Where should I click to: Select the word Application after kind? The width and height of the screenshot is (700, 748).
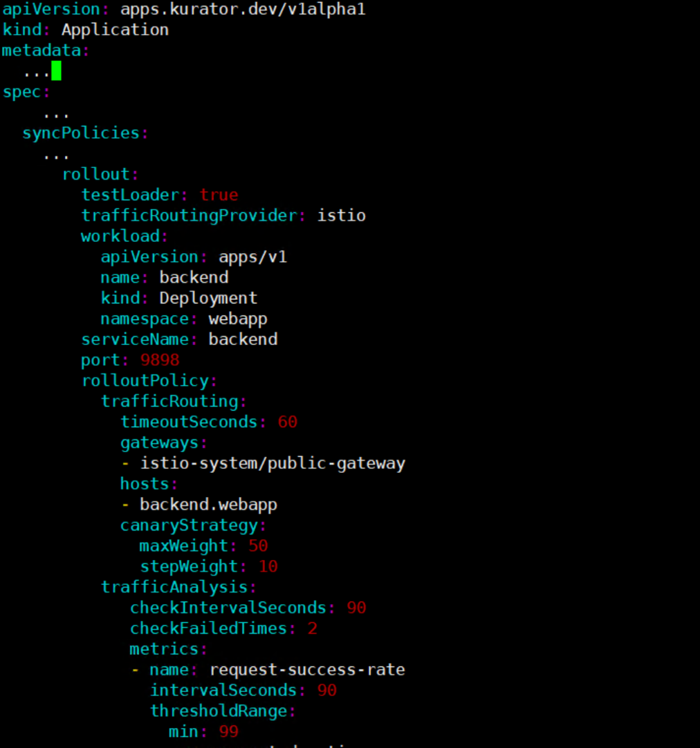click(115, 30)
